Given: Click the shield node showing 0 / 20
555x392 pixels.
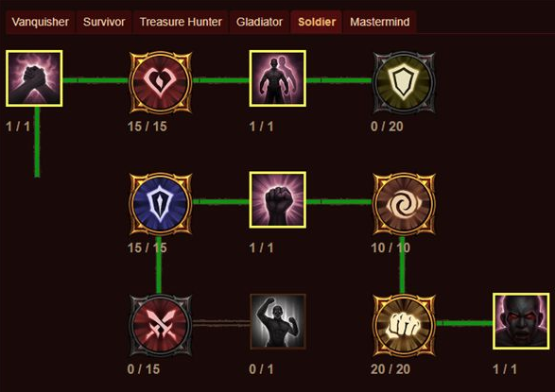Looking at the screenshot, I should click(404, 82).
